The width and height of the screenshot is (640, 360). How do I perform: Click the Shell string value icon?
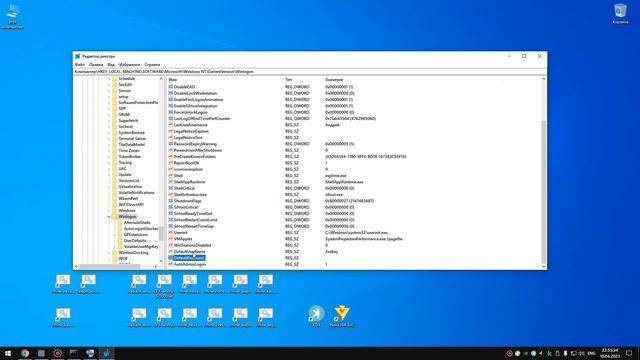(171, 176)
